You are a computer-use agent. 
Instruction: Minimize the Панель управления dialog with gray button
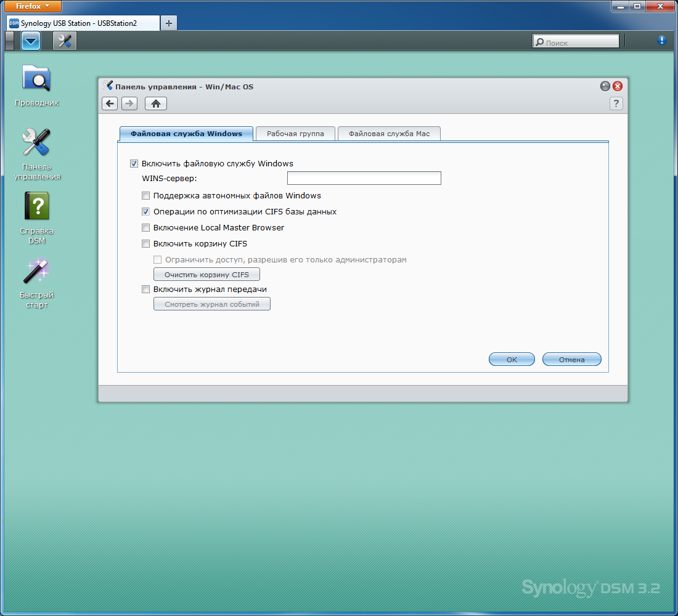point(605,86)
